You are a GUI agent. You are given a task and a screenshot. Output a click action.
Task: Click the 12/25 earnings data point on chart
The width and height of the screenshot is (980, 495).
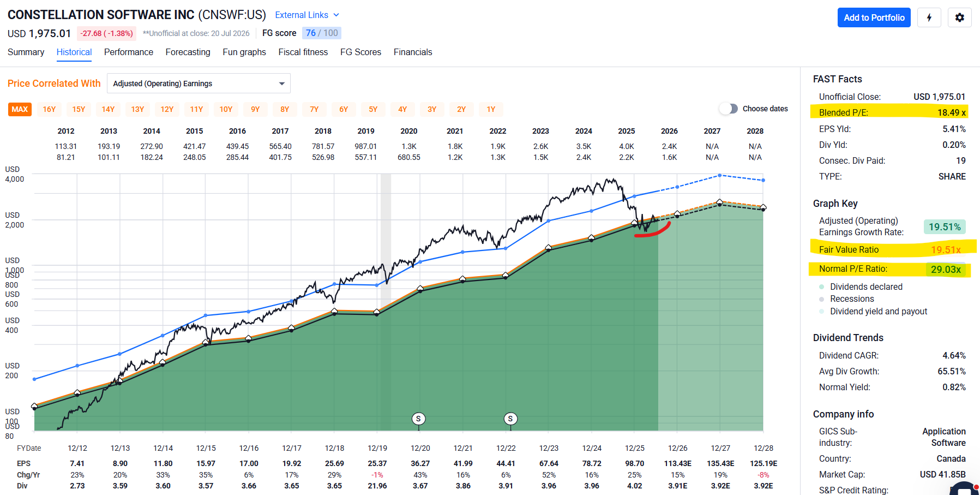tap(634, 223)
